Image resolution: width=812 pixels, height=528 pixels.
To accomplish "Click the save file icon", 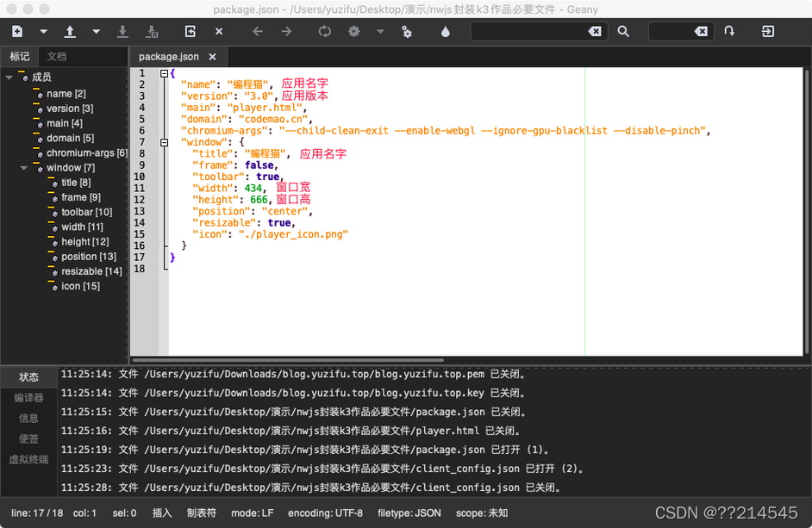I will (x=122, y=32).
